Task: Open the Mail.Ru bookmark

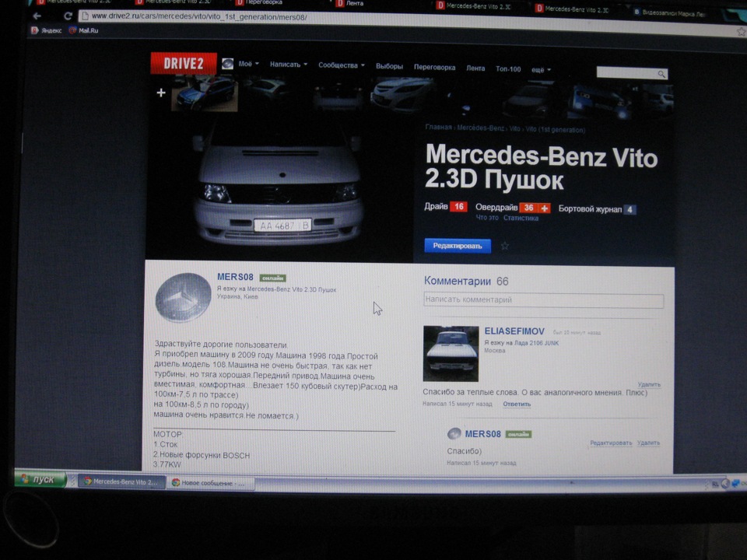Action: pyautogui.click(x=84, y=30)
